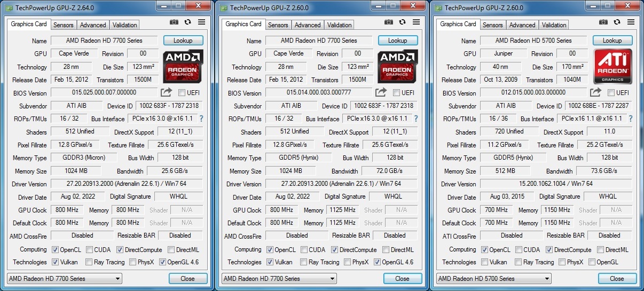The width and height of the screenshot is (644, 291).
Task: Switch to Sensors tab in middle GPU-Z window
Action: 278,25
